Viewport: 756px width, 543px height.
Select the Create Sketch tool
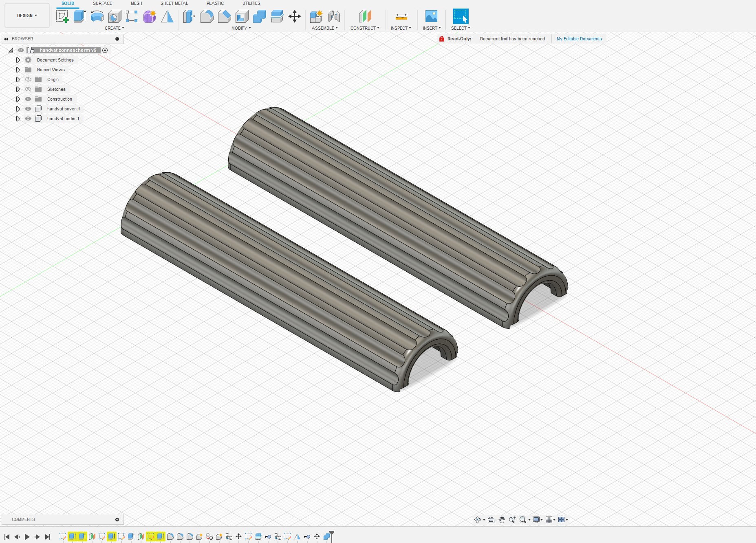62,16
